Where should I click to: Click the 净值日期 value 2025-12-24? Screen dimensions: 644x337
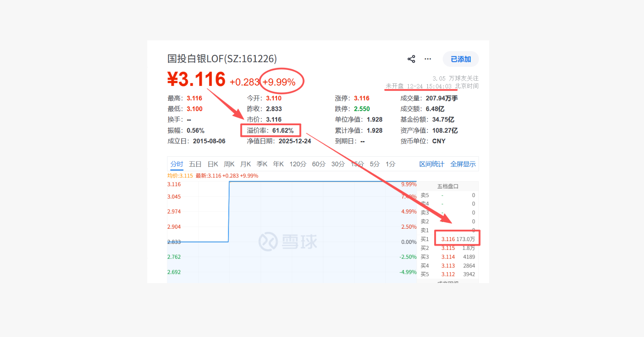click(x=295, y=141)
